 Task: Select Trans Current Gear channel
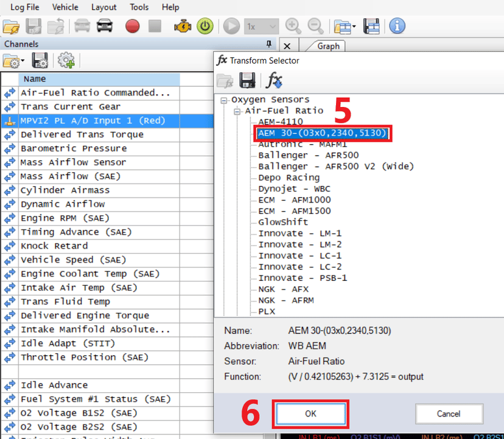click(x=71, y=106)
